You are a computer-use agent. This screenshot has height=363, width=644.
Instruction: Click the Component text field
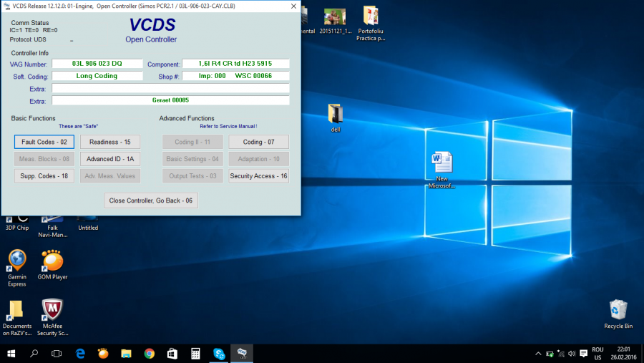(x=235, y=64)
